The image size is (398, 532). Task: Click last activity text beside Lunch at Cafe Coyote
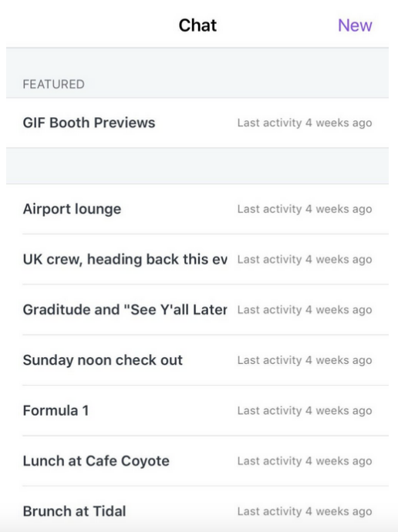(x=305, y=461)
